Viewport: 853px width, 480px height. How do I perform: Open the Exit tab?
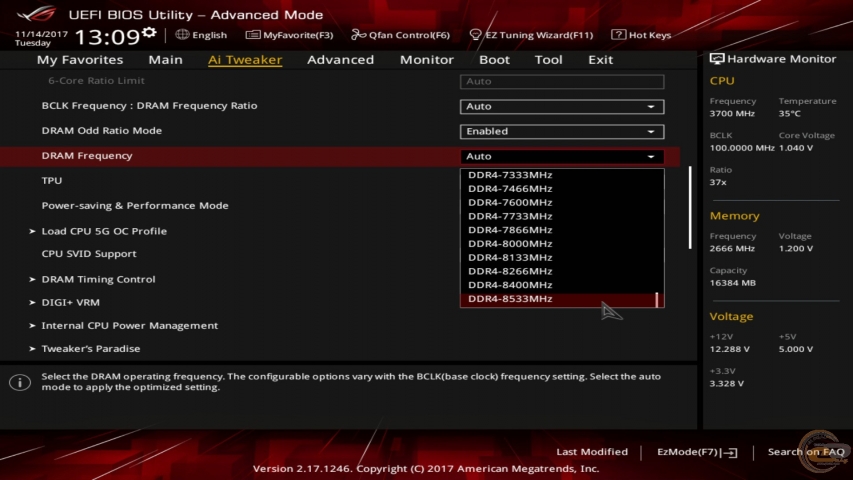[600, 59]
